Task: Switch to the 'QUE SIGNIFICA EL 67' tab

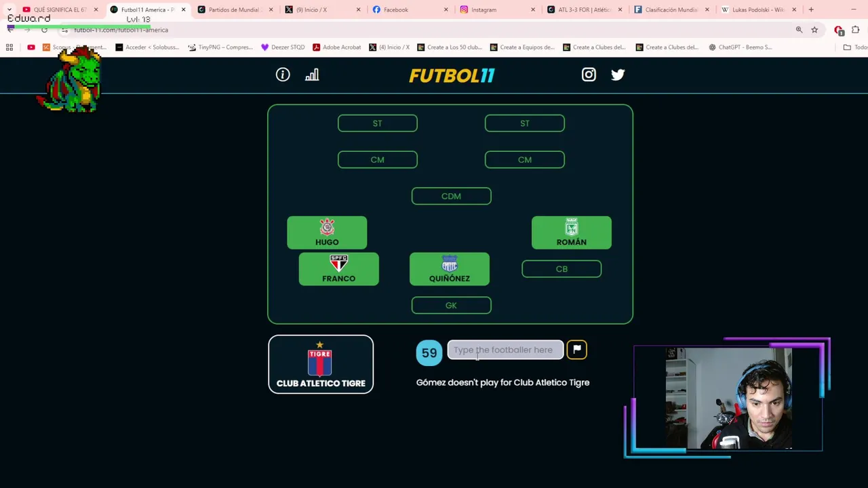Action: [x=58, y=9]
